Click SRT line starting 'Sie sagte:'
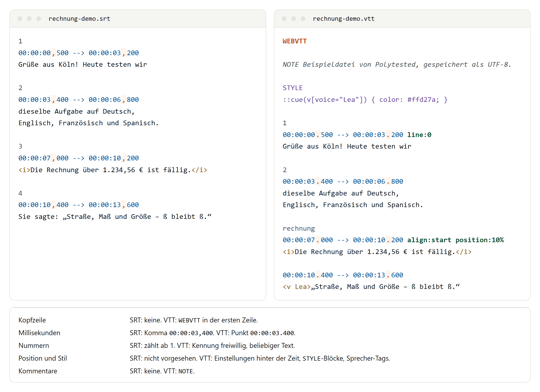The height and width of the screenshot is (392, 540). (115, 217)
